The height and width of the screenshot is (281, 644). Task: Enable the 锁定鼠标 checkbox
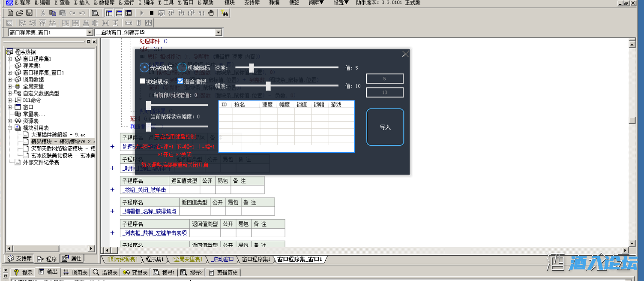(143, 81)
